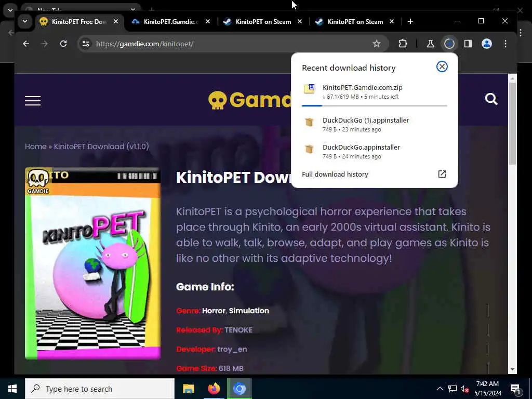532x399 pixels.
Task: Click DuckDuckGo.appinstaller package icon
Action: 309,149
